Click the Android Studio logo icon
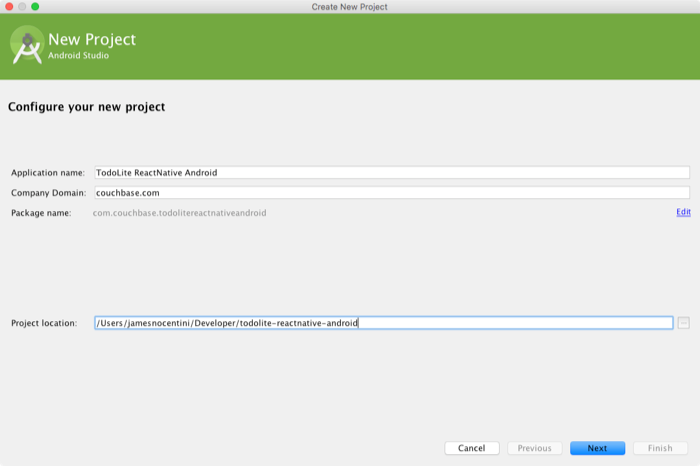 pyautogui.click(x=27, y=45)
